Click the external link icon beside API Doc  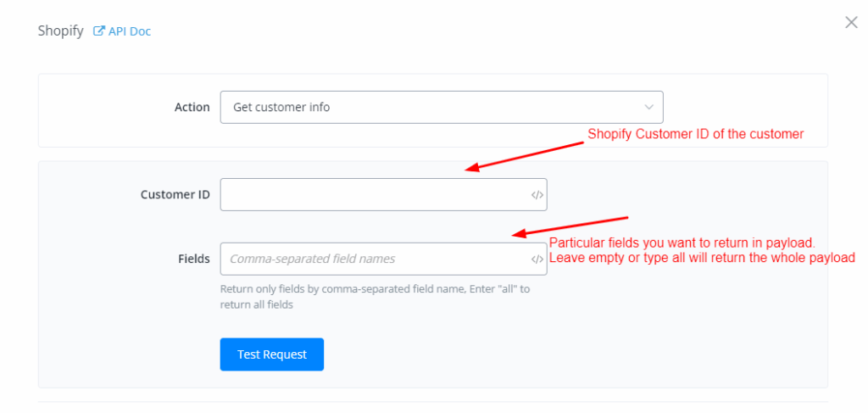(x=99, y=31)
